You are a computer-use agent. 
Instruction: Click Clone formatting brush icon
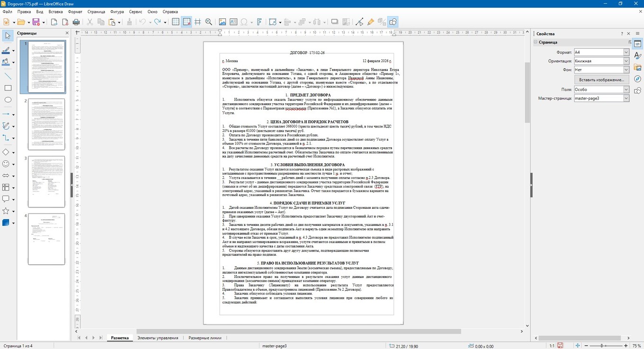129,22
